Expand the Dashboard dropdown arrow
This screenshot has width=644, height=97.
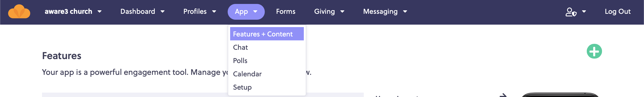pos(163,12)
